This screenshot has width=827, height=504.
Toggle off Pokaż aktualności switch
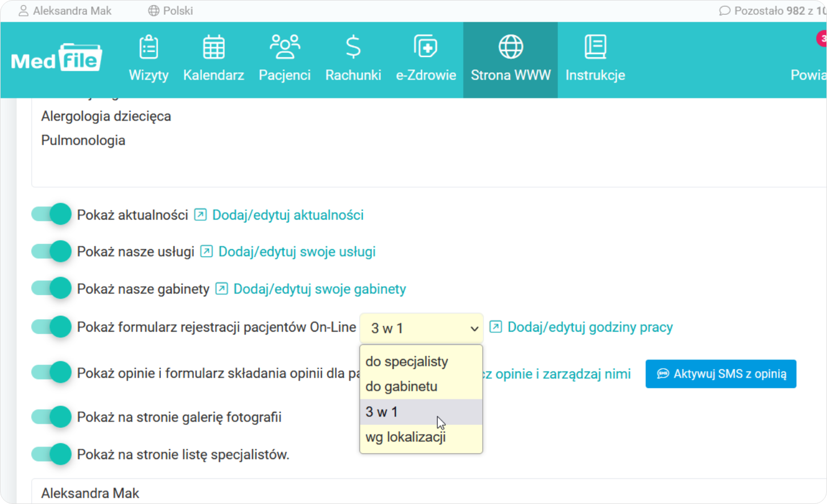52,214
